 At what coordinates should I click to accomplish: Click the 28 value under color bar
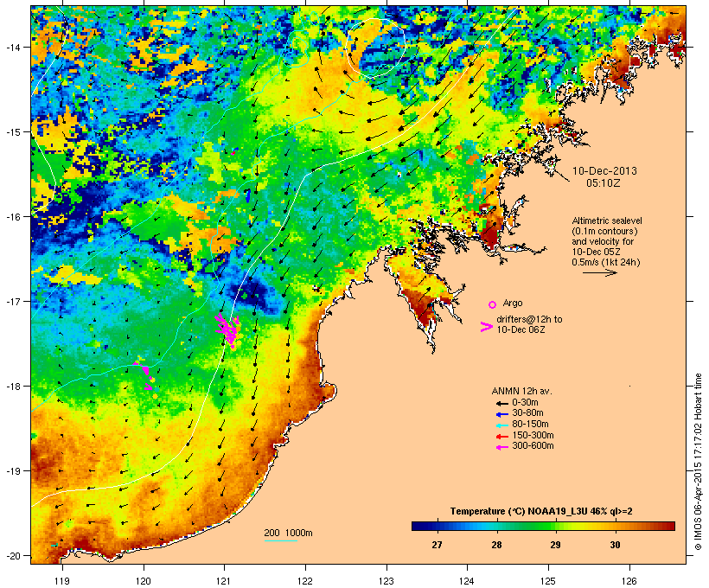coord(496,545)
